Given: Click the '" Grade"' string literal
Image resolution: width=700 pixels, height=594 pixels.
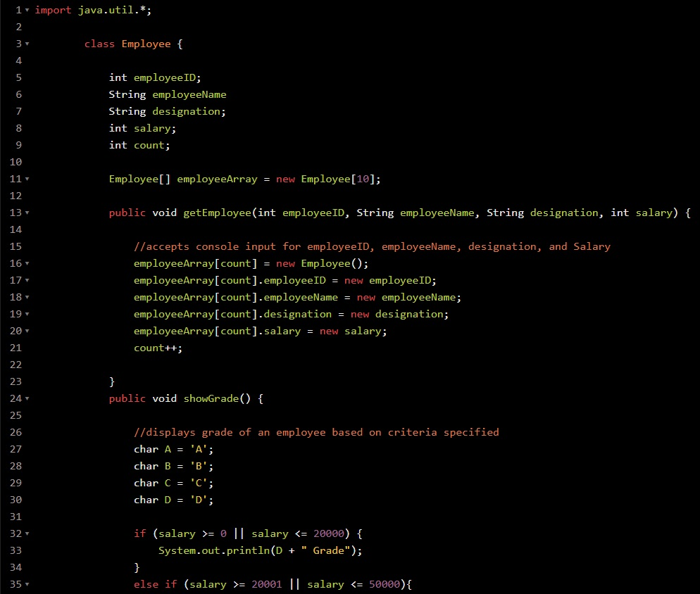Looking at the screenshot, I should (325, 550).
